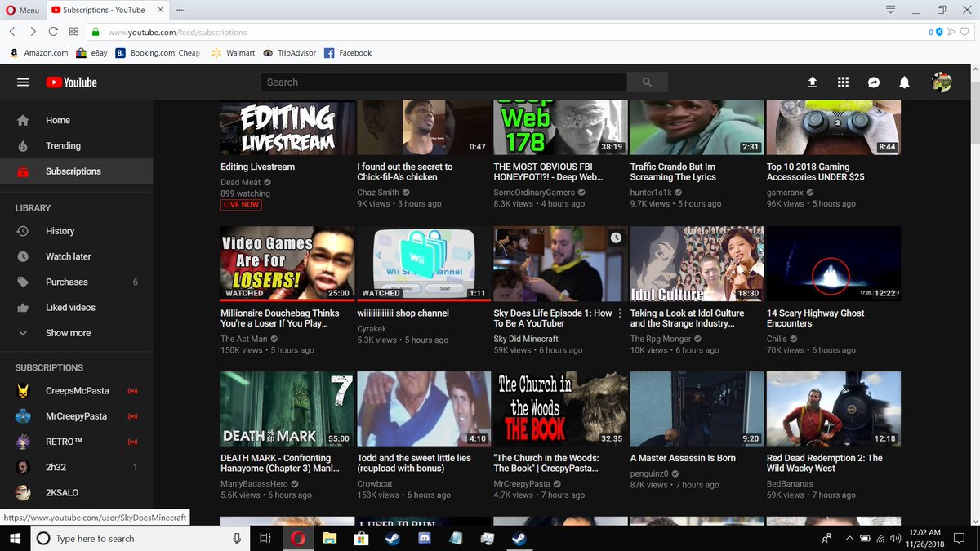
Task: Open the YouTube apps grid icon
Action: (844, 82)
